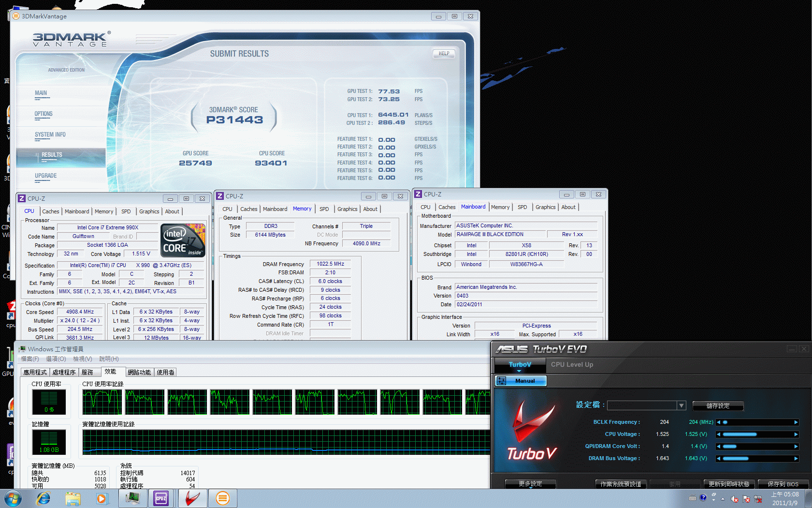
Task: Decrease QPI/DRAM Core Volt with left arrow
Action: (x=719, y=447)
